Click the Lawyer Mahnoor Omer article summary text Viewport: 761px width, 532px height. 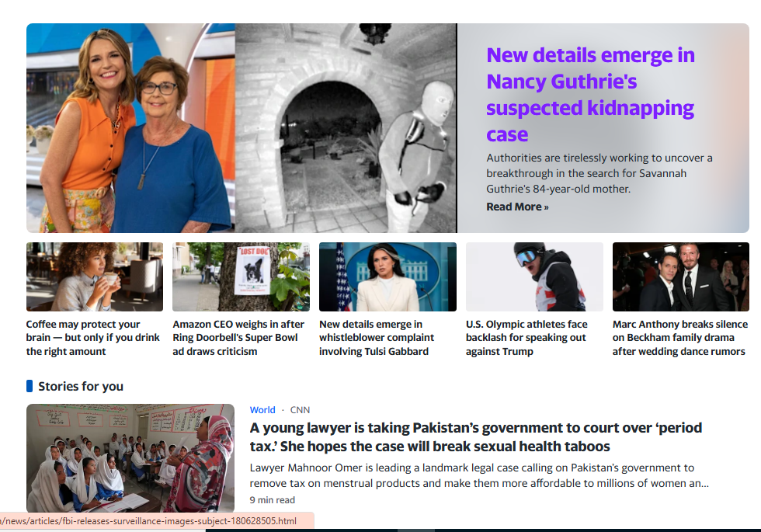480,475
